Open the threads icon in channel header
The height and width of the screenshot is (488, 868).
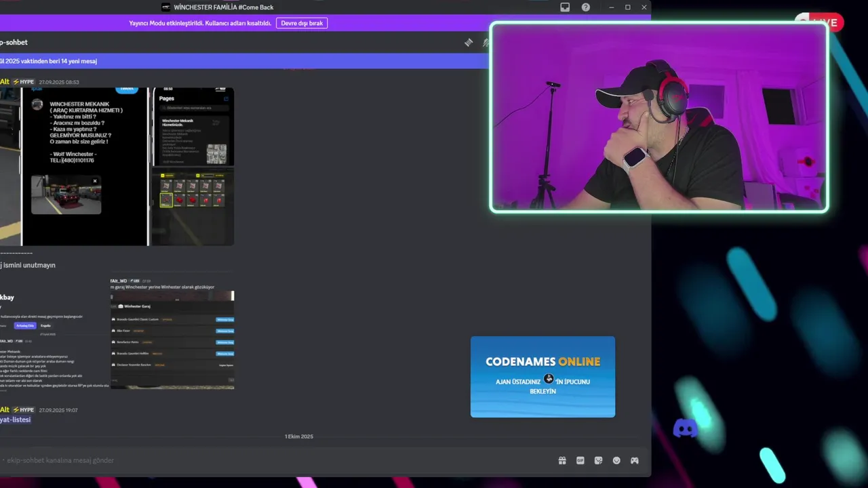coord(469,43)
